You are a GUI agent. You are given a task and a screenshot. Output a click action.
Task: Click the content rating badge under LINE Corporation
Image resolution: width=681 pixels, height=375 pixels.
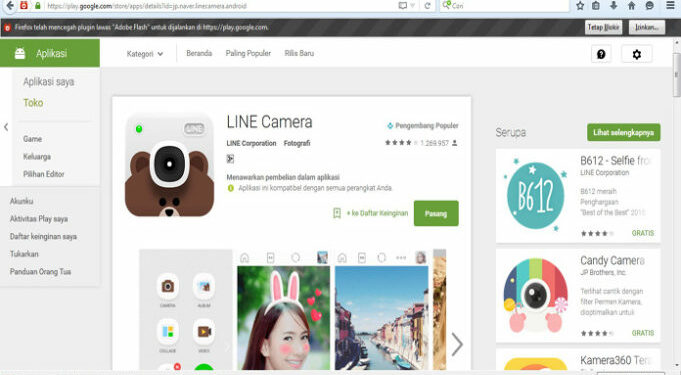click(230, 159)
